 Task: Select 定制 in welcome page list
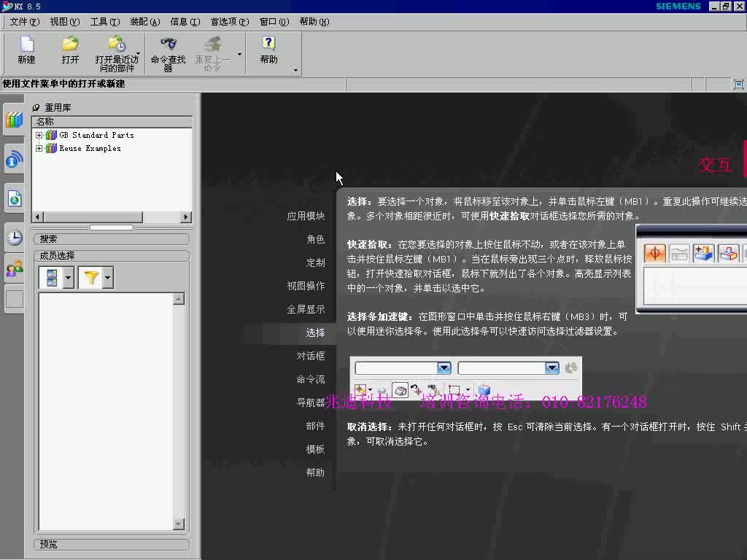coord(315,262)
